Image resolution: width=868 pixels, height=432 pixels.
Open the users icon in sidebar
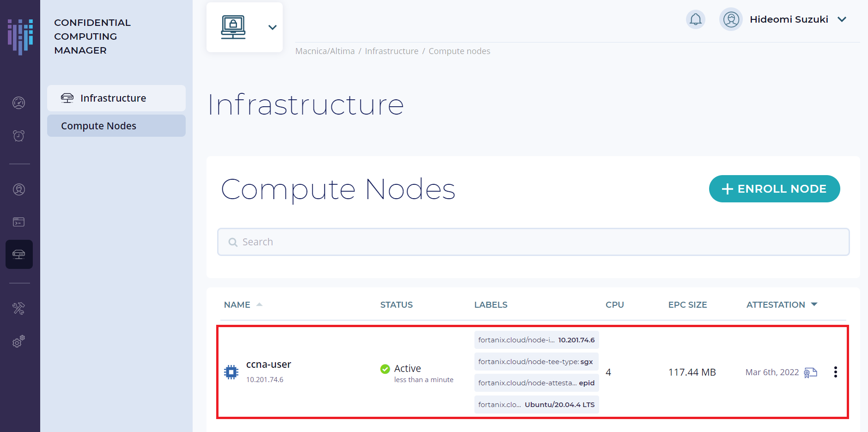[x=19, y=189]
